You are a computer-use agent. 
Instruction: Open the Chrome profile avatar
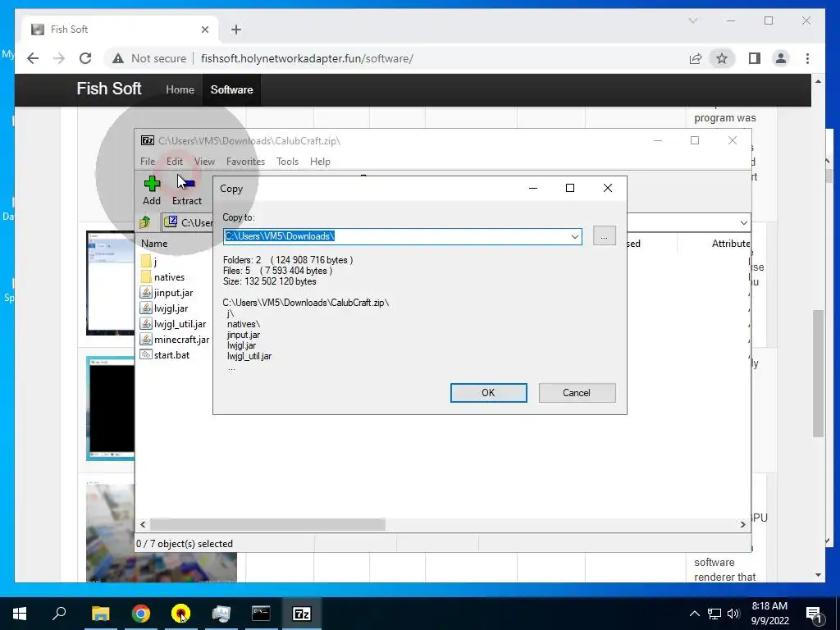[x=781, y=58]
